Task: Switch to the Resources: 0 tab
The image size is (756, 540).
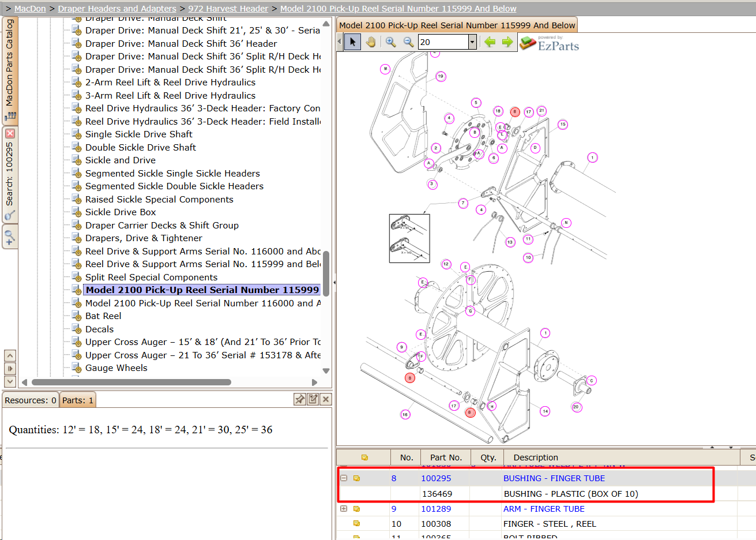Action: (31, 400)
